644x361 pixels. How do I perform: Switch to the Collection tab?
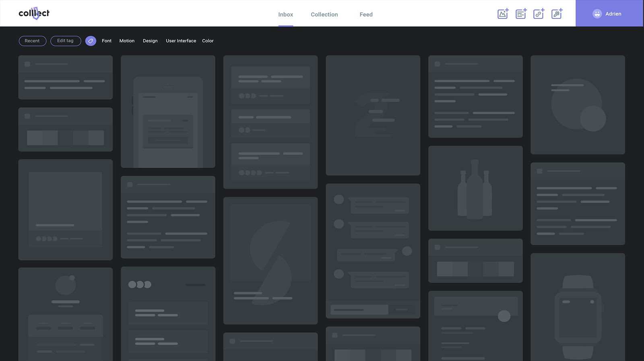[324, 14]
